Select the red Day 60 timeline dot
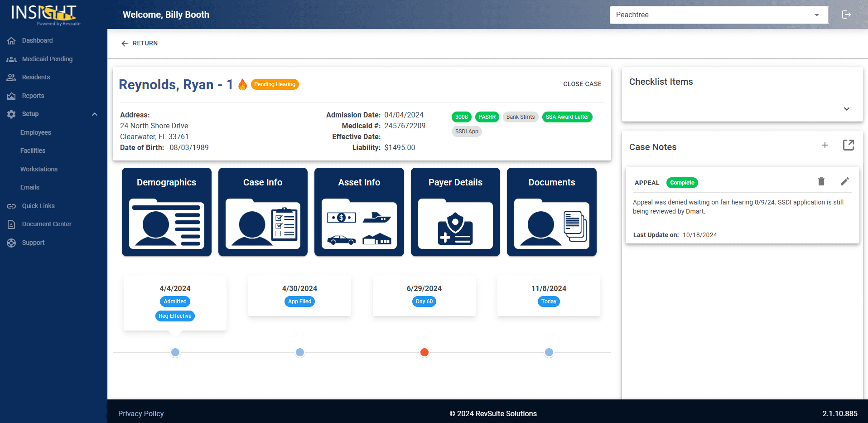 tap(424, 352)
